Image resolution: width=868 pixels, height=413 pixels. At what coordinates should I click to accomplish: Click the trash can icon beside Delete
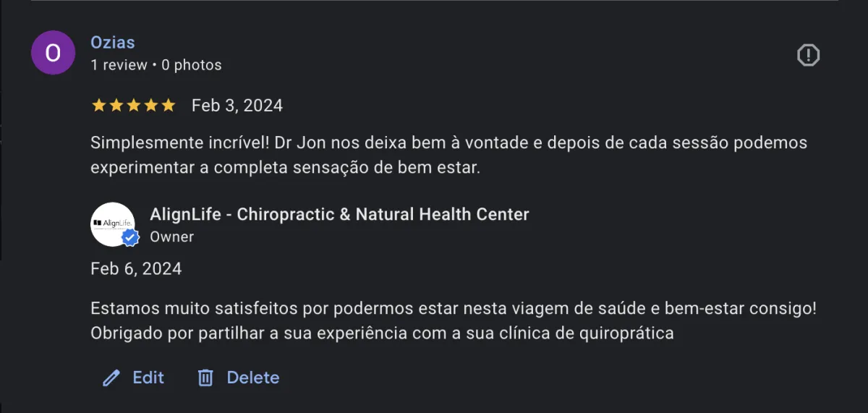[x=206, y=378]
